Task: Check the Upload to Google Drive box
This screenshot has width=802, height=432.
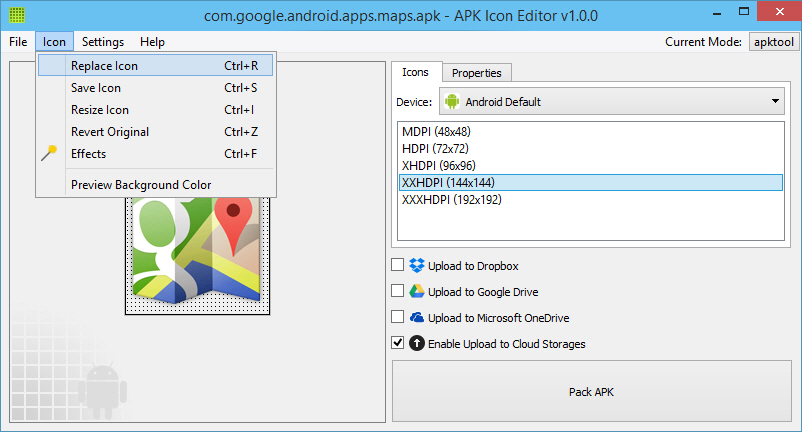Action: tap(398, 292)
